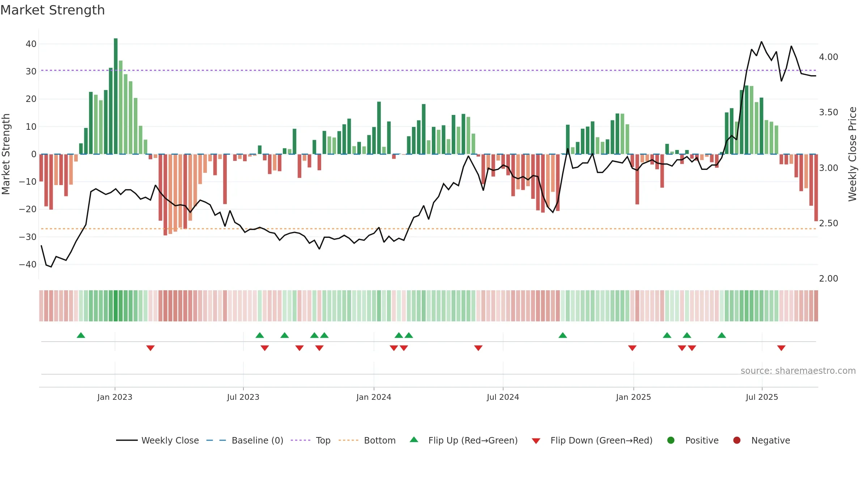Toggle the 'Negative' legend label

771,441
